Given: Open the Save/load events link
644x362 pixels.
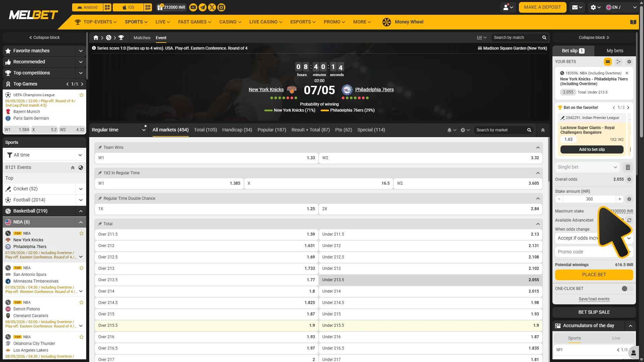Looking at the screenshot, I should [x=594, y=299].
